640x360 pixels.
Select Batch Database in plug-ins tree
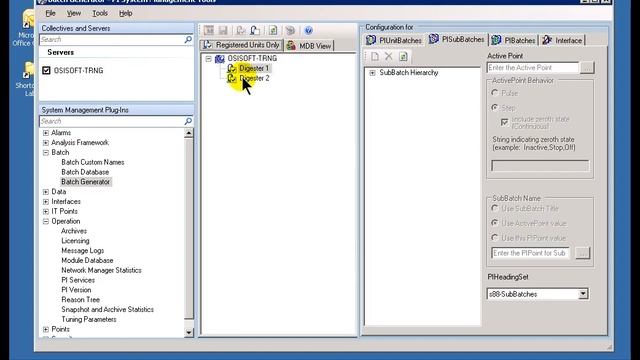(x=85, y=172)
